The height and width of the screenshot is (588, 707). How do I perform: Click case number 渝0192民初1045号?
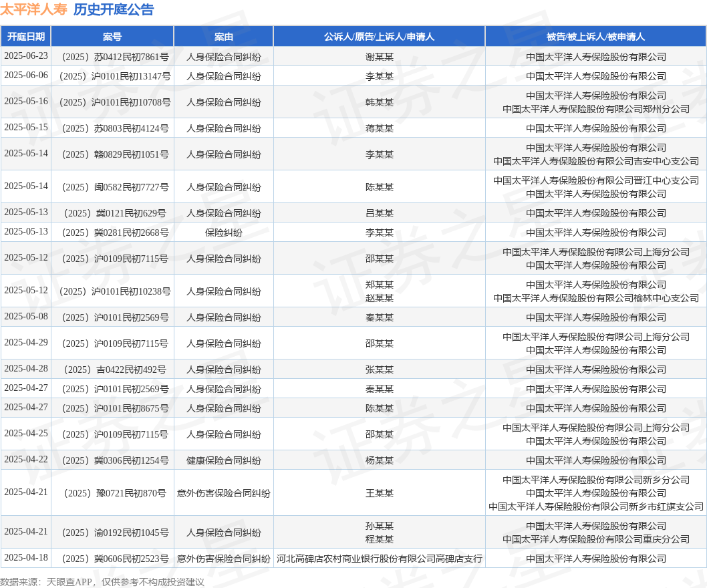[x=115, y=533]
